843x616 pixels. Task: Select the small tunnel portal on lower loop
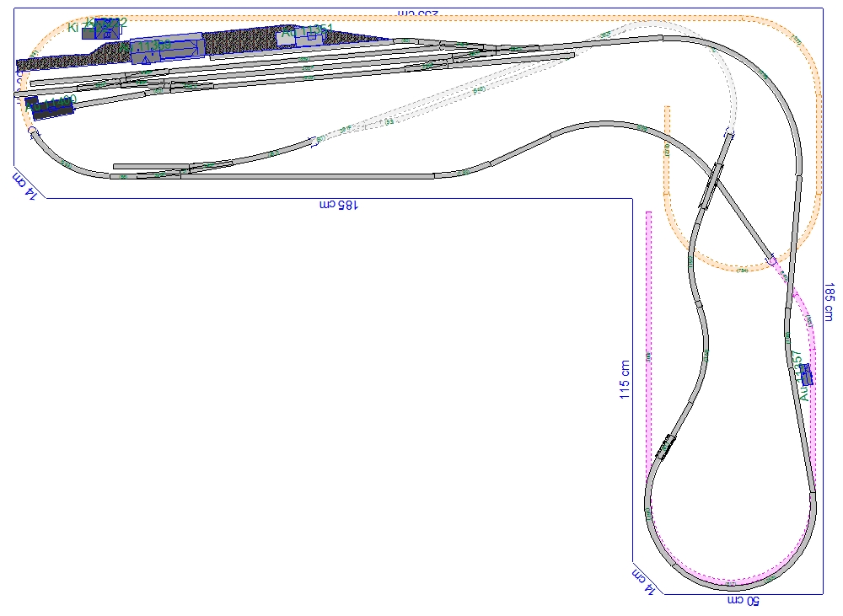pos(664,446)
